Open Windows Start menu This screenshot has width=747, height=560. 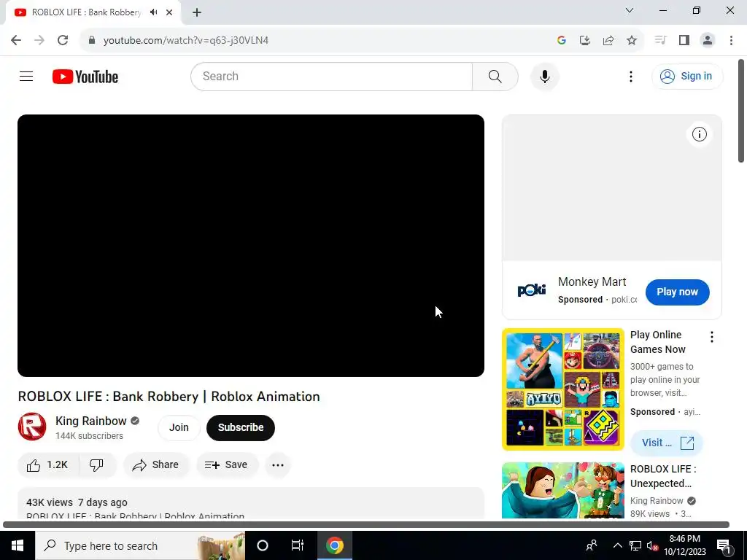pyautogui.click(x=18, y=545)
